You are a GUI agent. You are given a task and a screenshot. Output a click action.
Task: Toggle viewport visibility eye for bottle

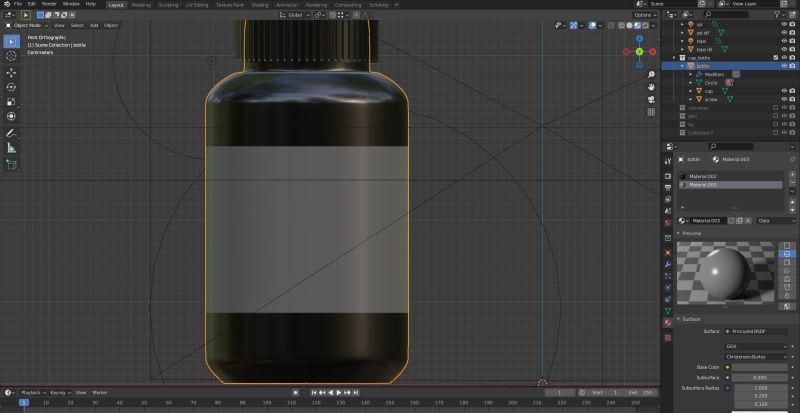(784, 66)
